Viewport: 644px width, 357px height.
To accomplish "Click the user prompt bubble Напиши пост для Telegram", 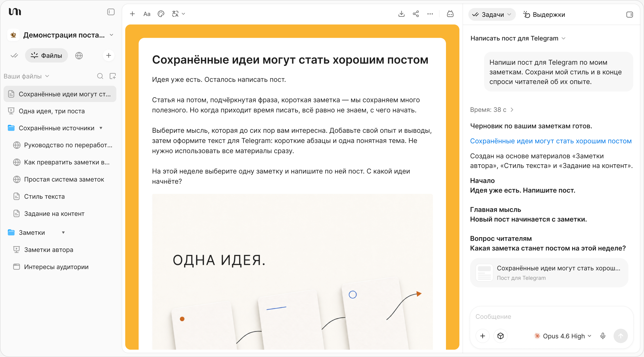I will (x=559, y=72).
